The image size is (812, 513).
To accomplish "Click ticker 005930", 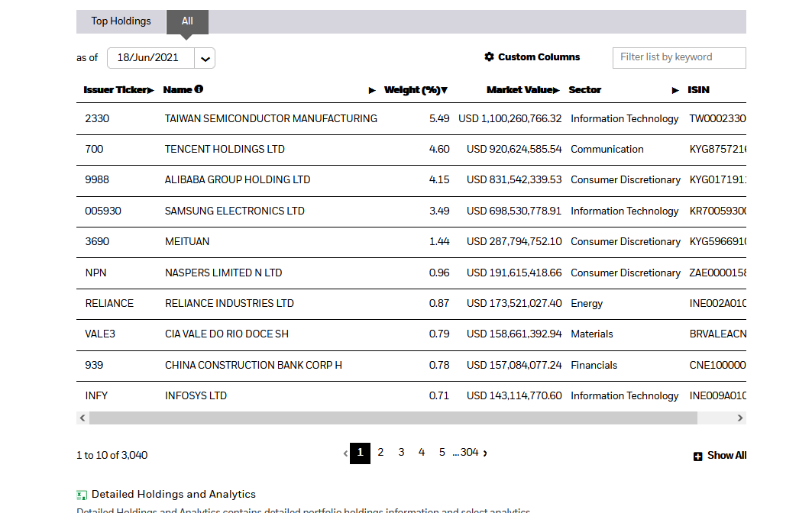I will 103,211.
